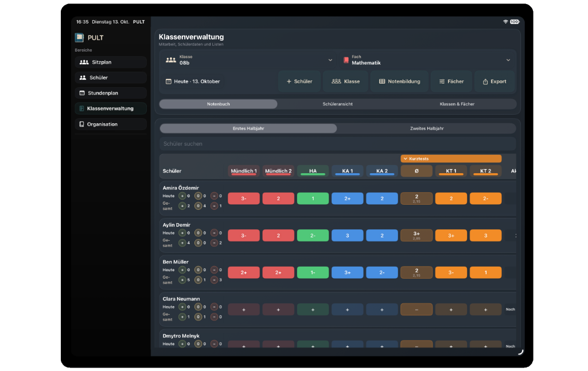
Task: Go to Schüler in the sidebar
Action: point(111,77)
